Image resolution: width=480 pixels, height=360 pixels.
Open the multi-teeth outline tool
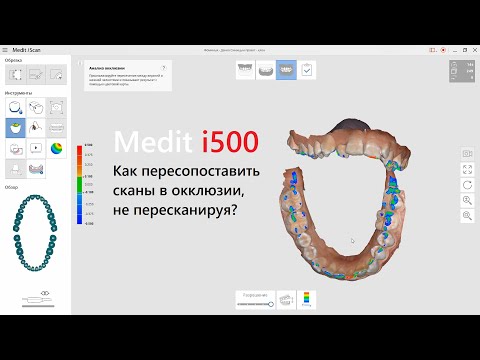36,107
